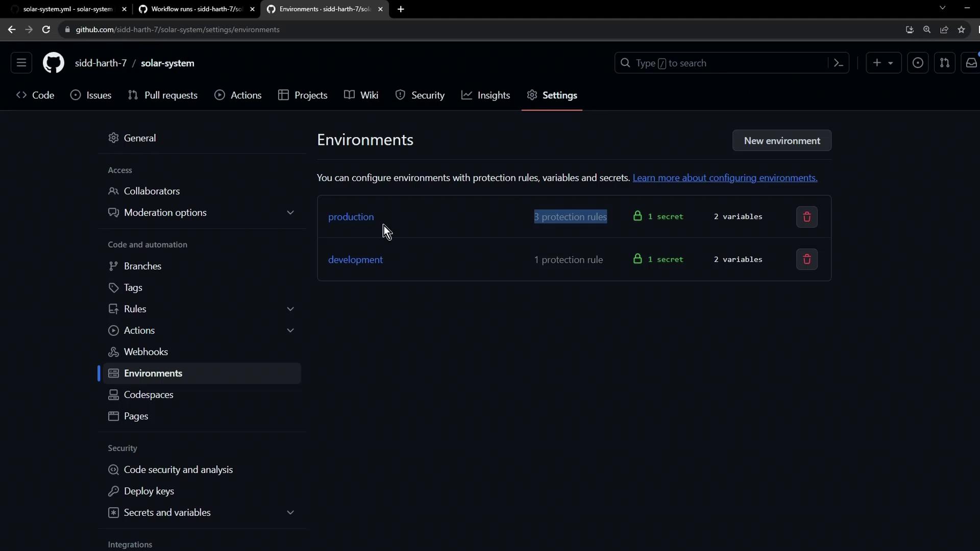
Task: Delete the development environment with trash icon
Action: (806, 259)
